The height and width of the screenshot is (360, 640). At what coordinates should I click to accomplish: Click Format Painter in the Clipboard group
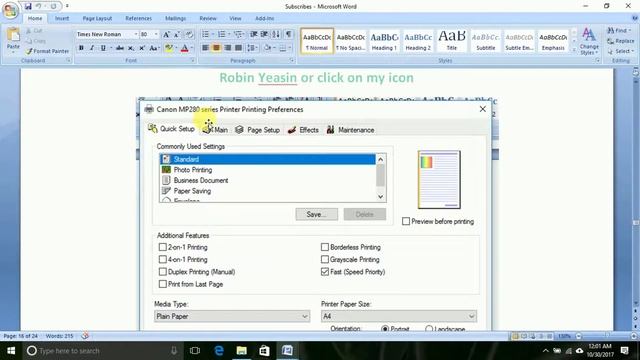(47, 51)
